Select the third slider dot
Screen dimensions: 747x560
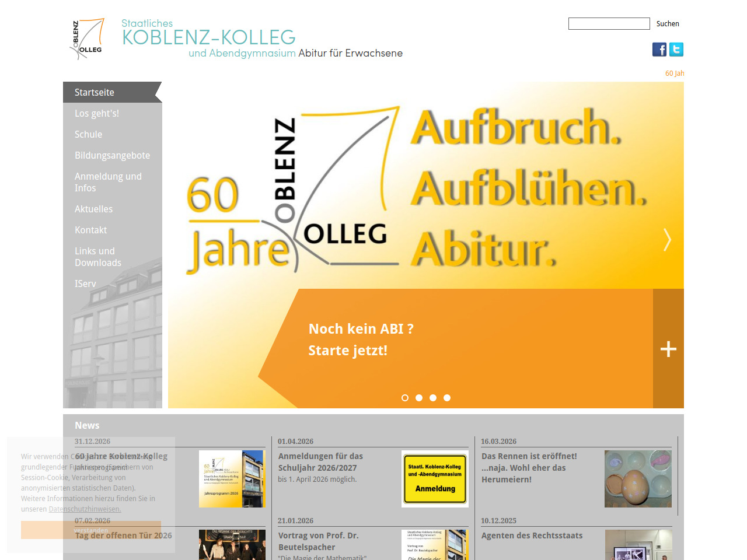(x=433, y=398)
